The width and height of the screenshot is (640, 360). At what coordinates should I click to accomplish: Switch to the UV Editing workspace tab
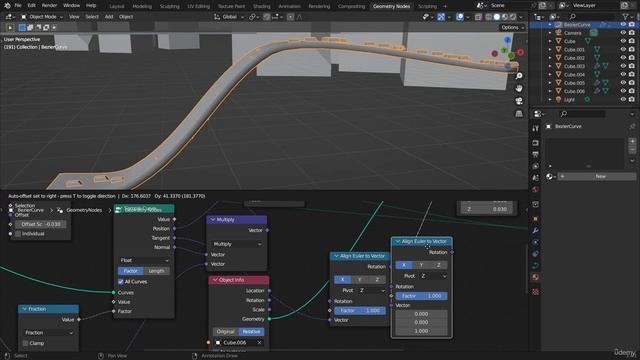point(198,7)
